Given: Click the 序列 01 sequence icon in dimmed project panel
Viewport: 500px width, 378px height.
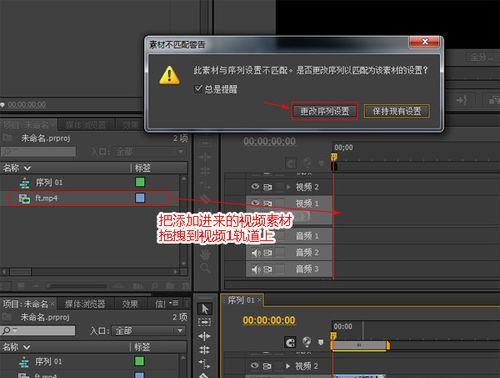Looking at the screenshot, I should point(24,183).
